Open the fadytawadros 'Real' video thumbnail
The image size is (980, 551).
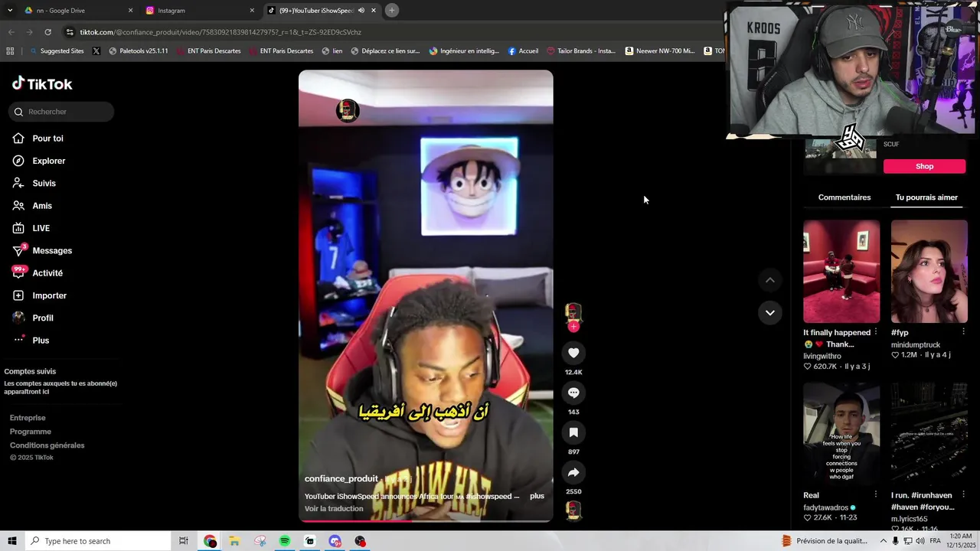[841, 434]
